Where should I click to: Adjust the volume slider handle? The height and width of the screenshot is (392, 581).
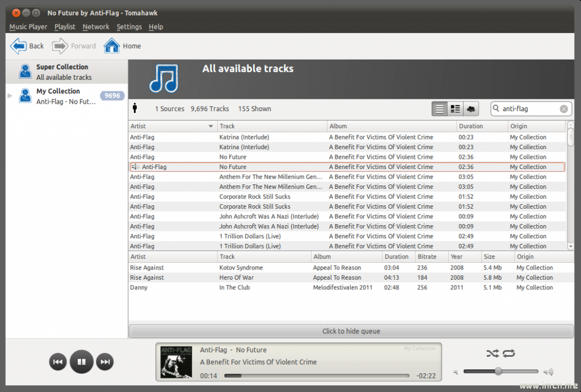498,371
